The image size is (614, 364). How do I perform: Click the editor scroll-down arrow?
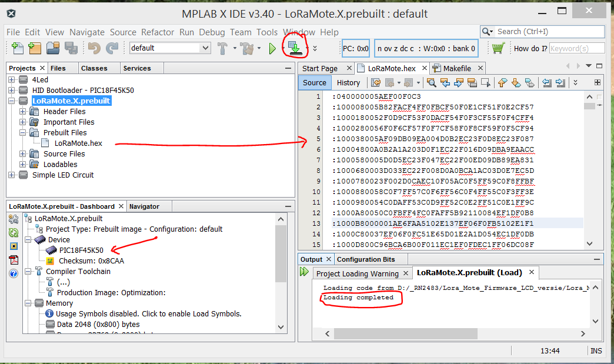click(590, 243)
